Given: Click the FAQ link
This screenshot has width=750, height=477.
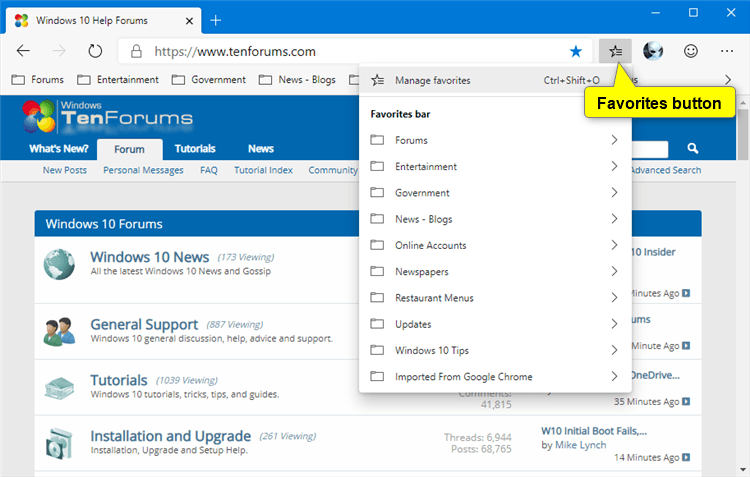Looking at the screenshot, I should [209, 170].
